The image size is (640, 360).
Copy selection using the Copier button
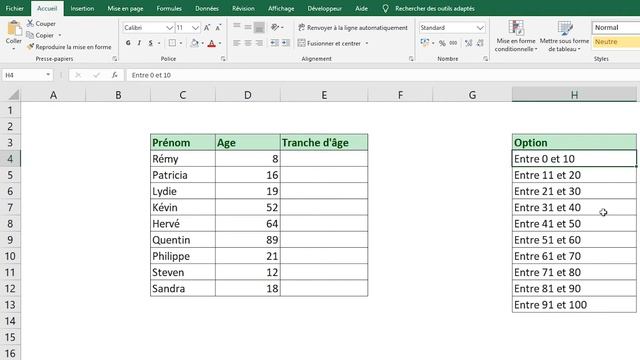tap(40, 35)
